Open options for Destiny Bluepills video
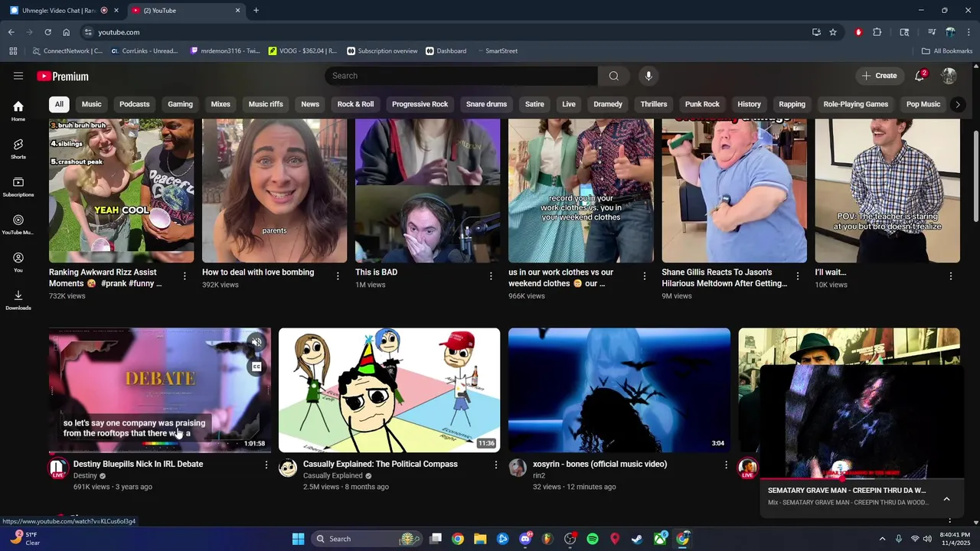Viewport: 980px width, 551px height. (266, 465)
